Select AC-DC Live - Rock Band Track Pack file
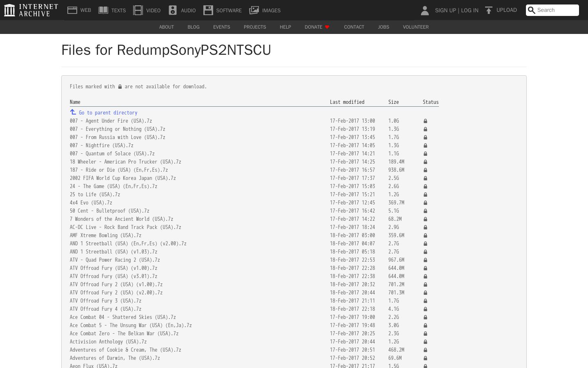Viewport: 588px width, 368px height. pyautogui.click(x=125, y=227)
